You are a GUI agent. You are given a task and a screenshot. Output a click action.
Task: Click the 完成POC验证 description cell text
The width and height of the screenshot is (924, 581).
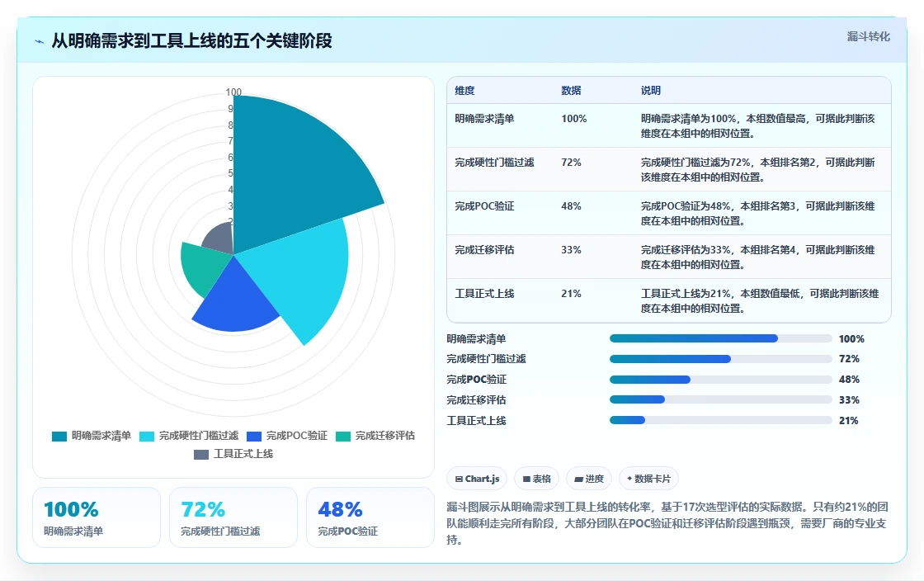[758, 214]
